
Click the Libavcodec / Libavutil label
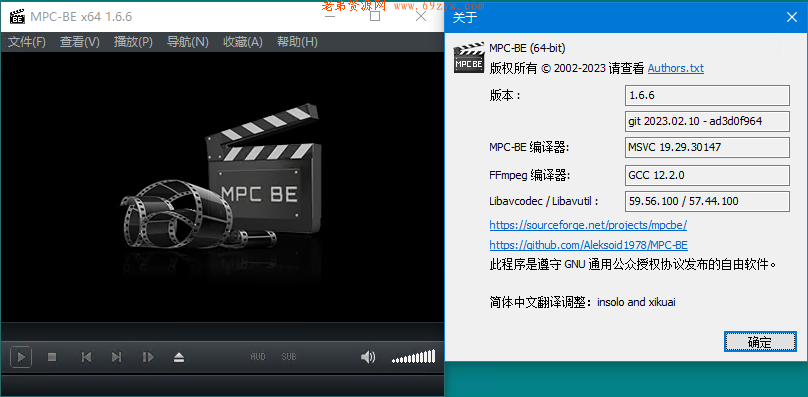point(544,202)
